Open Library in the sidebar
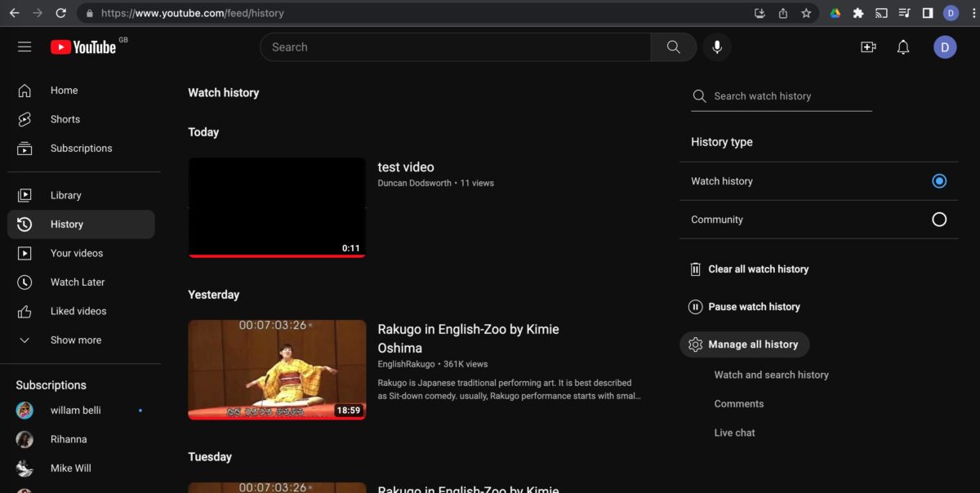 click(81, 195)
